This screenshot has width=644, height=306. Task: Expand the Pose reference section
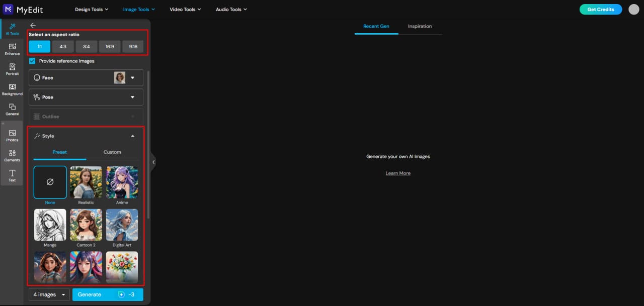pos(86,97)
